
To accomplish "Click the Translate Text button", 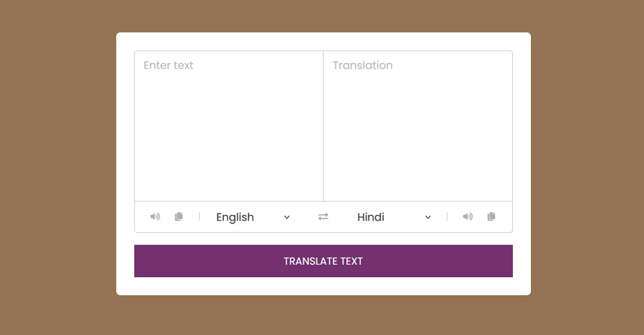I will click(x=323, y=261).
